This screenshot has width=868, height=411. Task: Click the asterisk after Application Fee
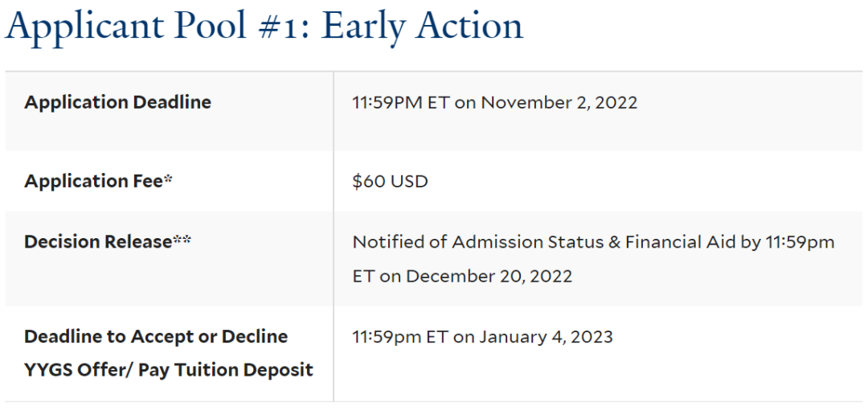pos(168,179)
